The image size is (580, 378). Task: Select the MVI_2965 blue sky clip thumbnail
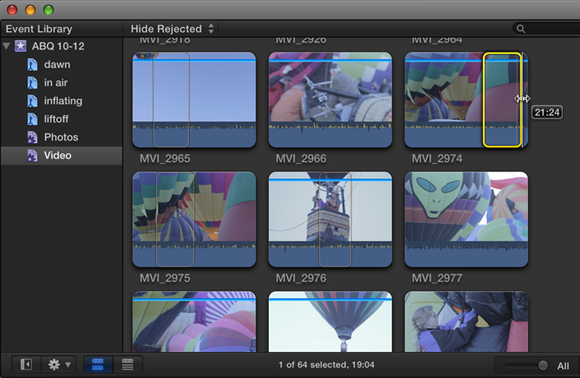point(194,100)
